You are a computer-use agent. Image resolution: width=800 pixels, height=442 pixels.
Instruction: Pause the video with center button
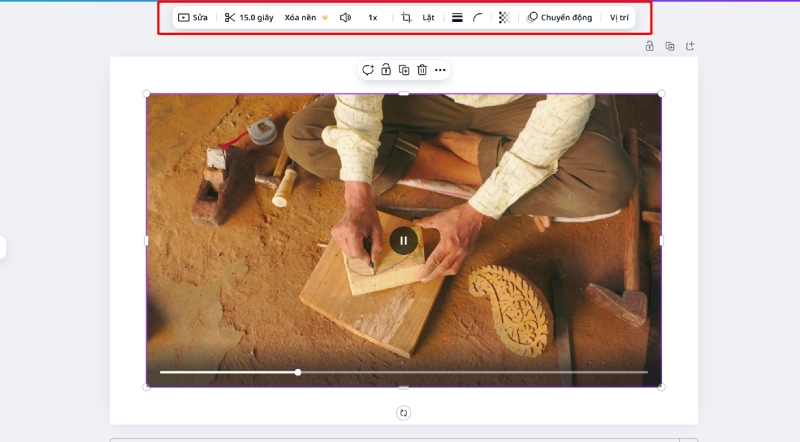403,241
